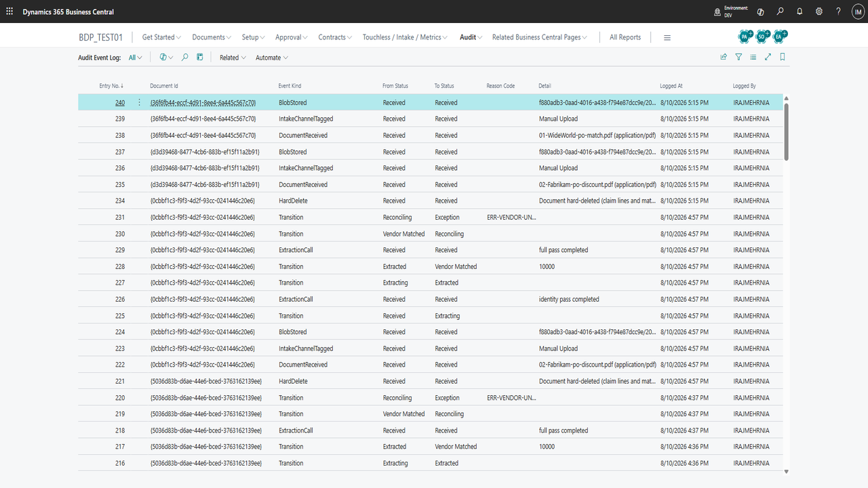Open the Help question mark
The image size is (868, 488).
(839, 12)
